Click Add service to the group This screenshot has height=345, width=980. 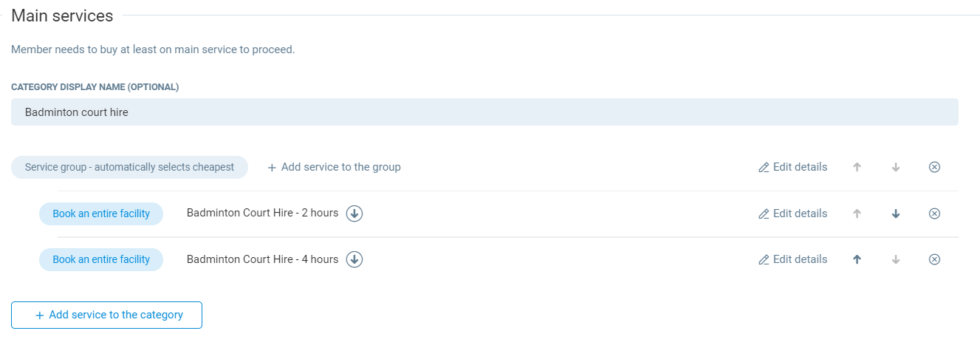point(334,167)
